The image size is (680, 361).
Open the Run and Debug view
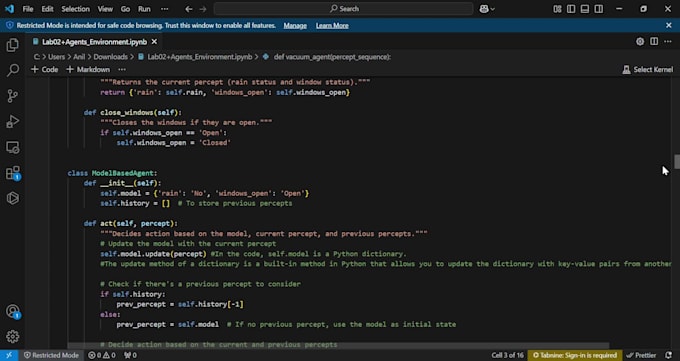pyautogui.click(x=13, y=121)
